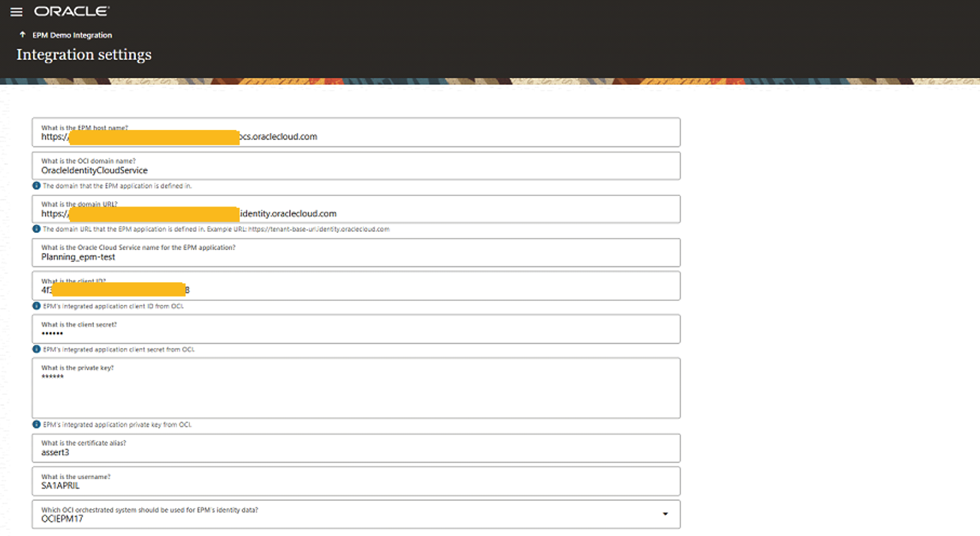The height and width of the screenshot is (536, 980).
Task: View the info icon under OCI domain name
Action: (35, 185)
